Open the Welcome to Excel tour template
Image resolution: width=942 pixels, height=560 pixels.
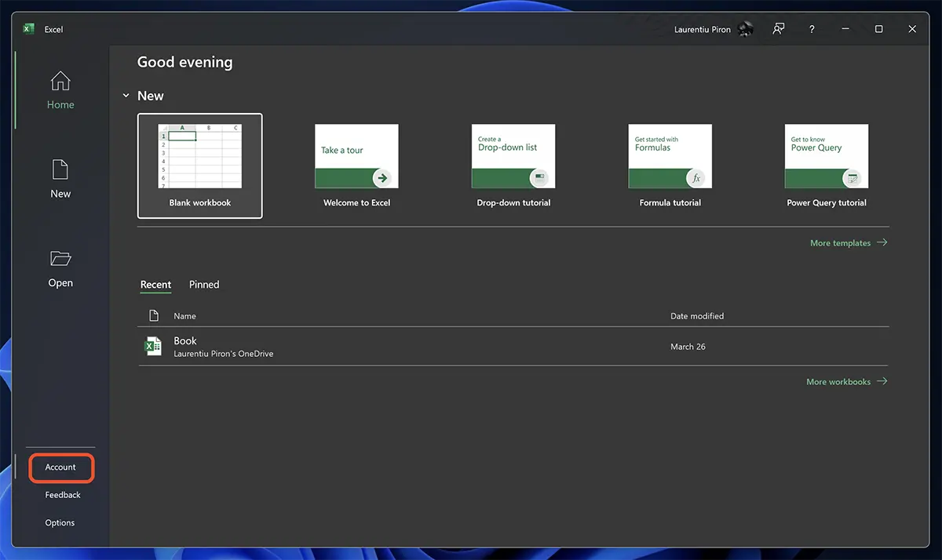point(356,165)
